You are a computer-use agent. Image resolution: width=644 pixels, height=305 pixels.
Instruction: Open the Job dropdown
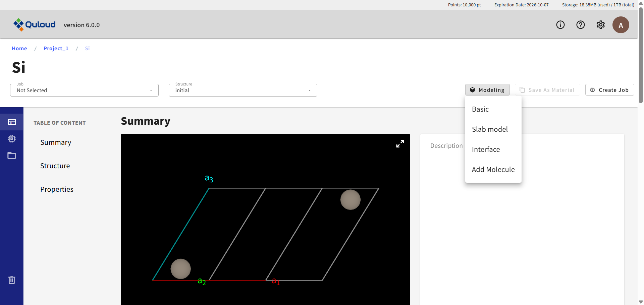tap(84, 90)
